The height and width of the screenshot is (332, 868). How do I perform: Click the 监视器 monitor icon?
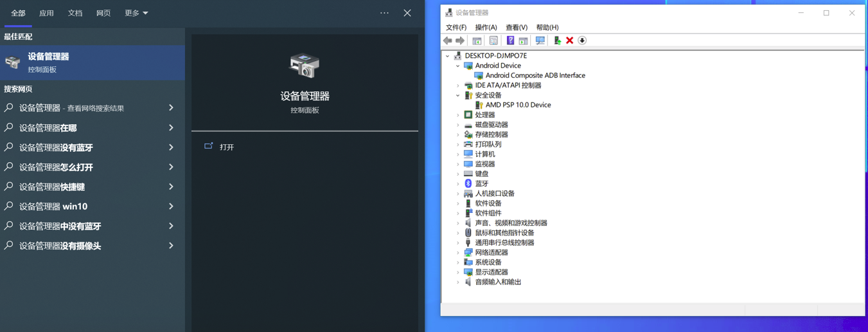(468, 164)
